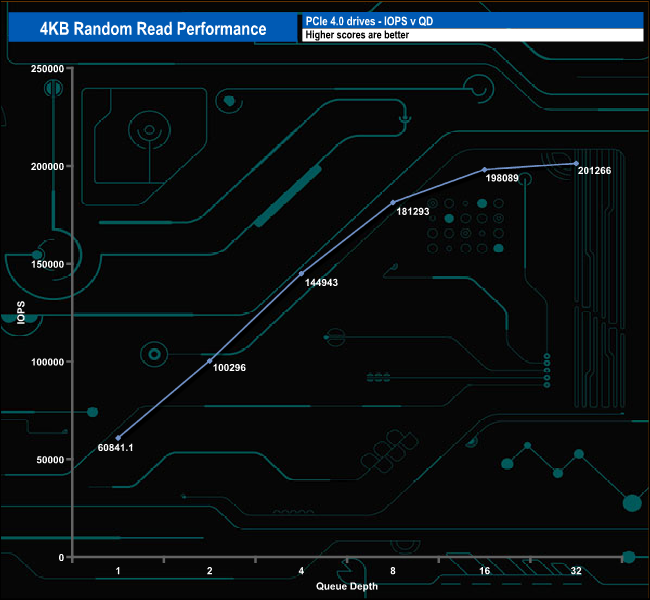Click the 181293 data value label
This screenshot has width=650, height=600.
[413, 212]
